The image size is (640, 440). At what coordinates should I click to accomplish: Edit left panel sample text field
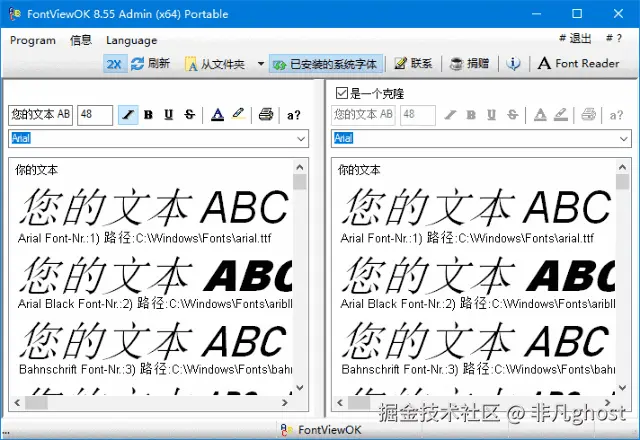coord(40,115)
